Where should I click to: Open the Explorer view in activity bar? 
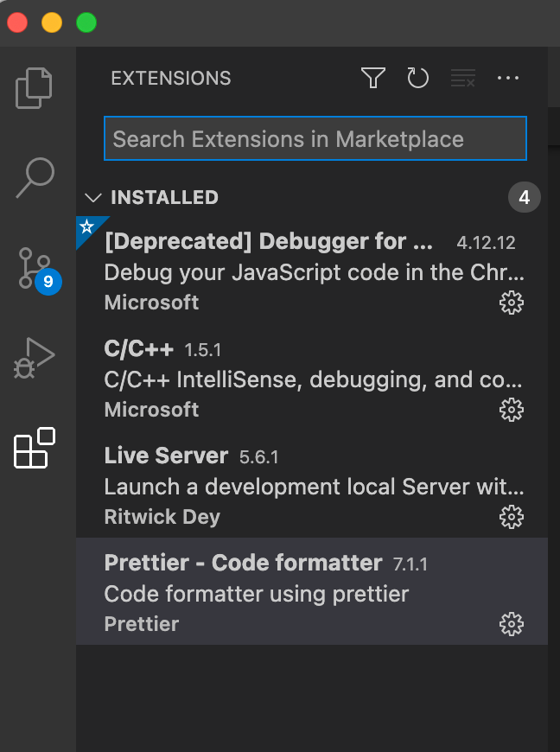coord(34,88)
